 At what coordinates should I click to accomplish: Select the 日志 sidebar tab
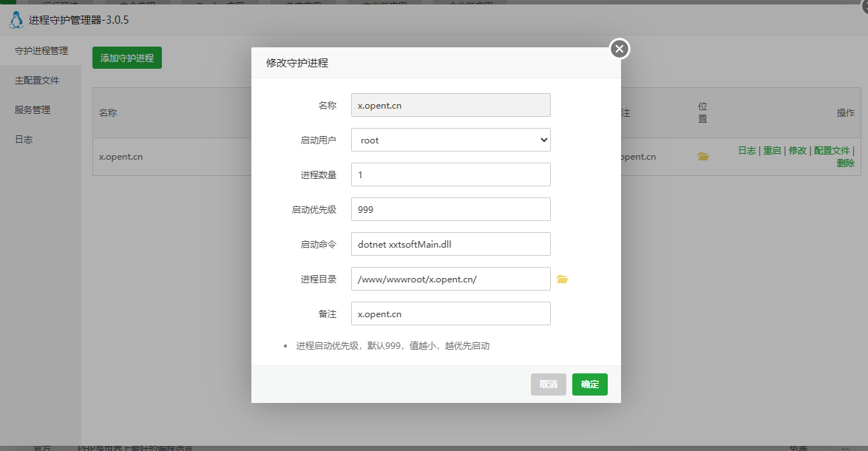(x=24, y=140)
